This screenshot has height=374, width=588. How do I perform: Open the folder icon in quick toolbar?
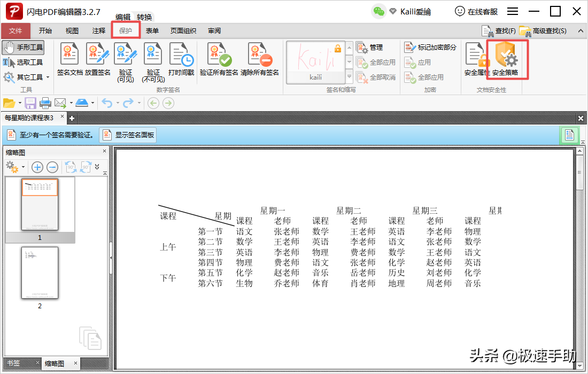click(x=9, y=103)
